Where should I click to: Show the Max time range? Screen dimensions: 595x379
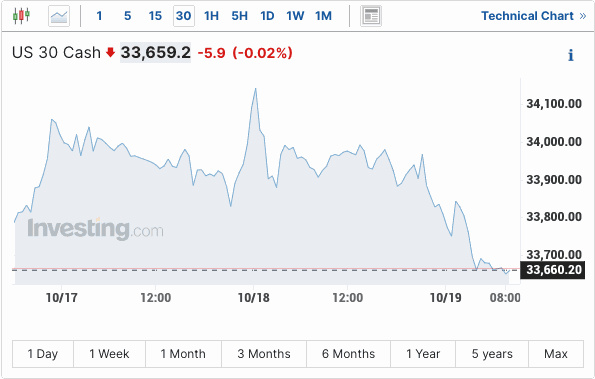point(556,354)
